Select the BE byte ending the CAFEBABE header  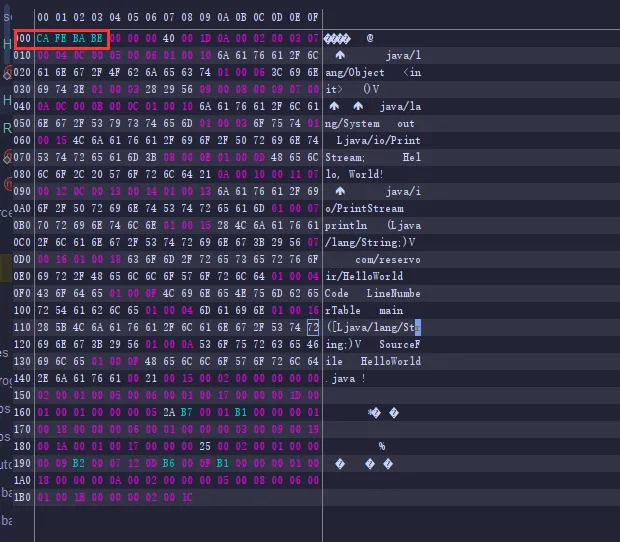coord(98,38)
